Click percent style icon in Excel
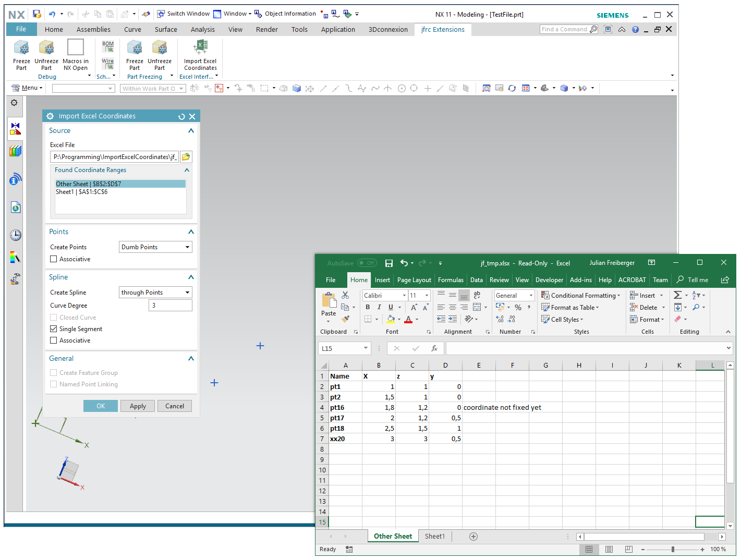 click(x=518, y=307)
